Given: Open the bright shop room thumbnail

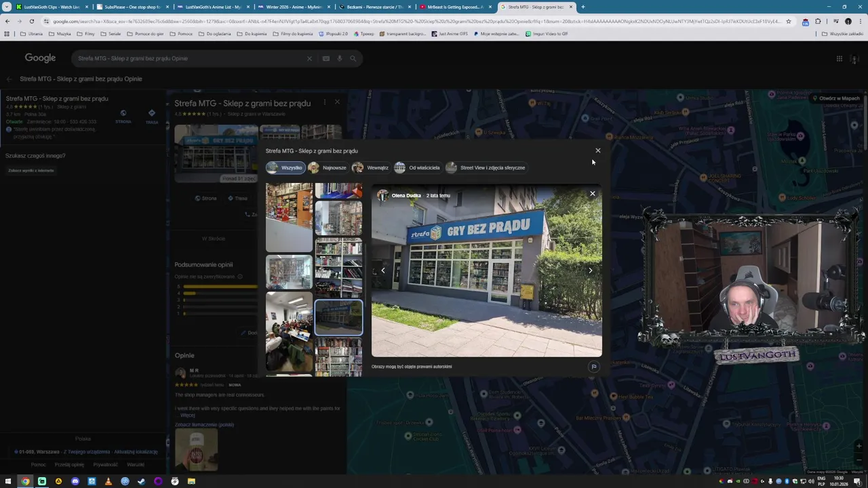Looking at the screenshot, I should (289, 272).
